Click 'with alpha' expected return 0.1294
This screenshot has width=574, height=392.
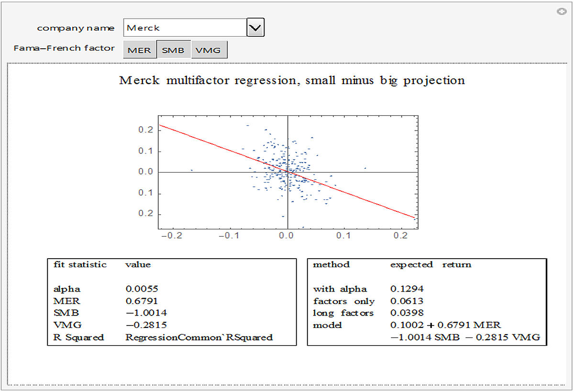[407, 289]
